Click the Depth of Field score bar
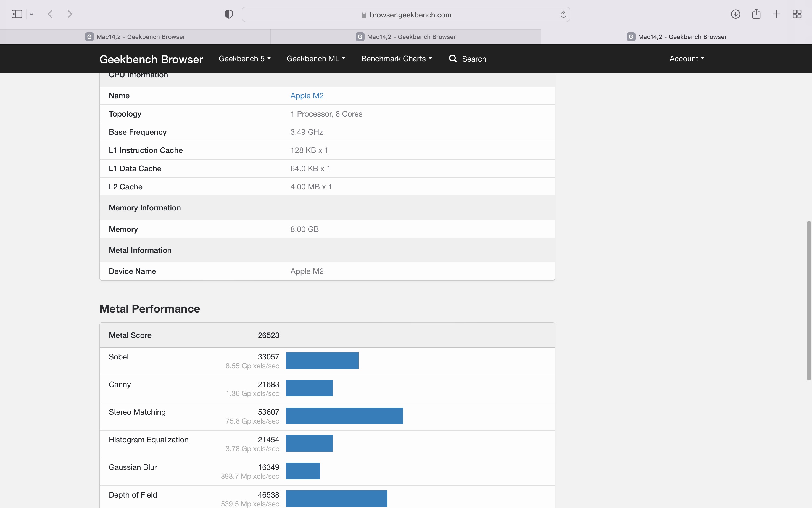The width and height of the screenshot is (812, 508). 337,499
